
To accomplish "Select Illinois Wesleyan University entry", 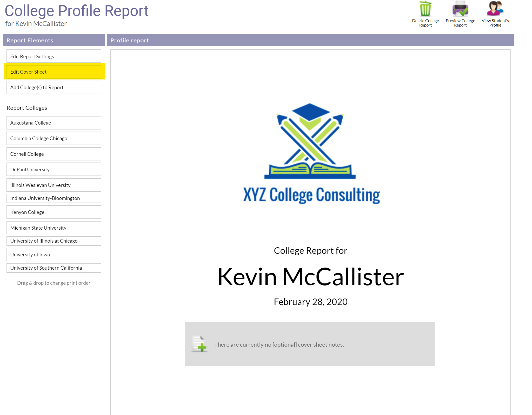I will click(53, 185).
